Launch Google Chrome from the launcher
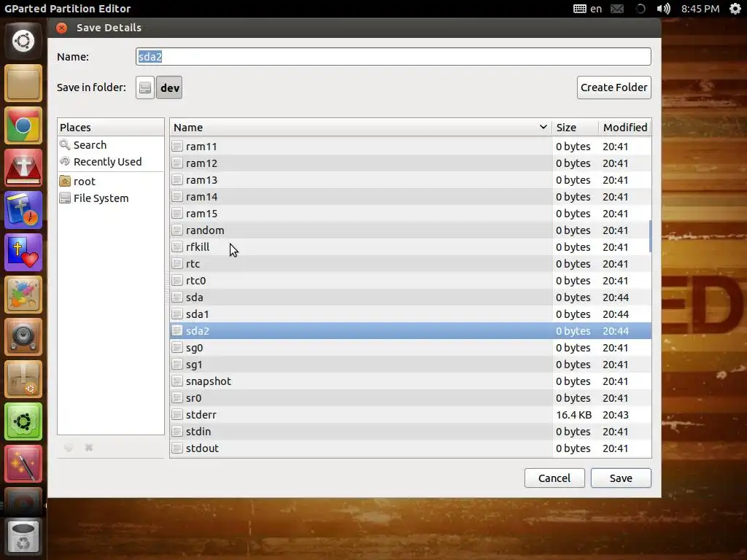This screenshot has width=747, height=560. click(23, 125)
